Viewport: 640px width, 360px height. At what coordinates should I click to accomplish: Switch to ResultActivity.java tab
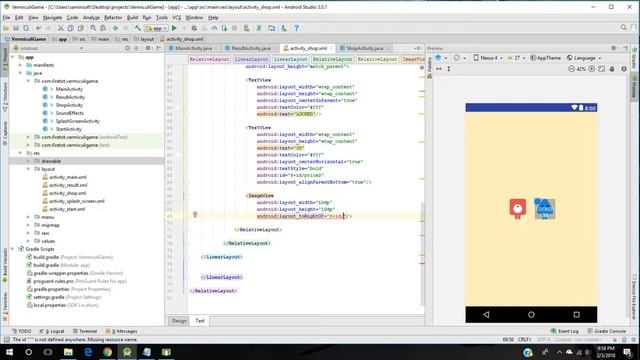pos(250,48)
